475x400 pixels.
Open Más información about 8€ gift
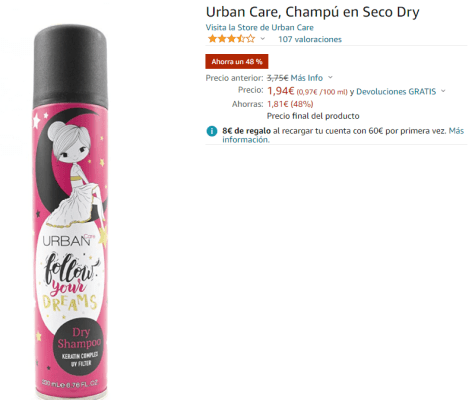click(x=343, y=135)
